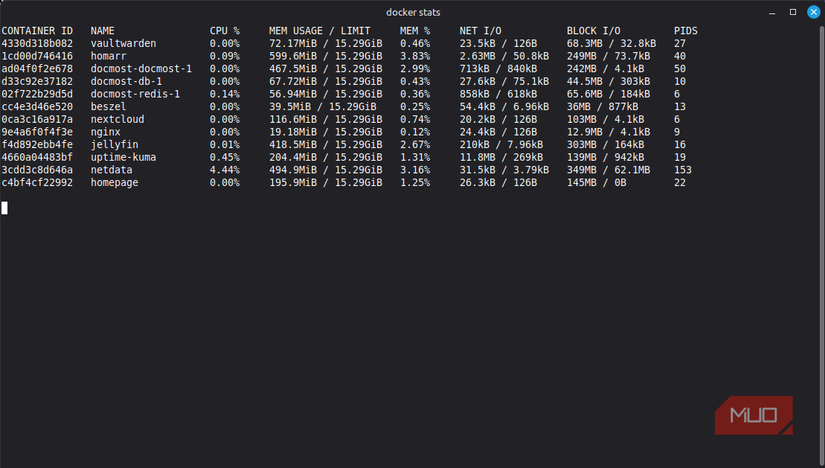Select the jellyfin container name
825x468 pixels.
[x=114, y=144]
